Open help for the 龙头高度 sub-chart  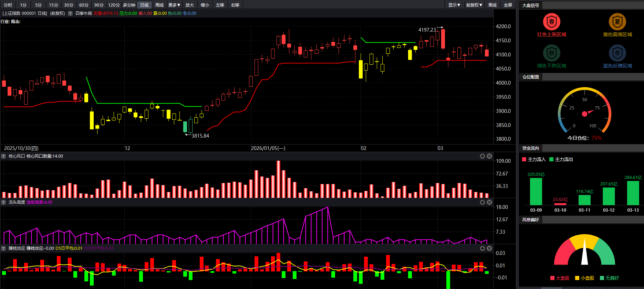tap(3, 202)
